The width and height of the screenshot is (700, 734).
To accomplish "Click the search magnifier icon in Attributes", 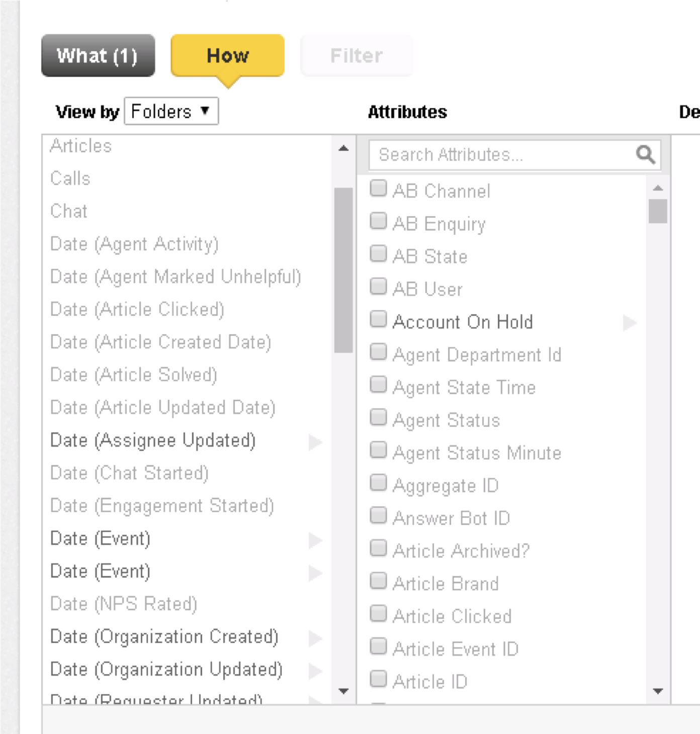I will click(x=646, y=155).
